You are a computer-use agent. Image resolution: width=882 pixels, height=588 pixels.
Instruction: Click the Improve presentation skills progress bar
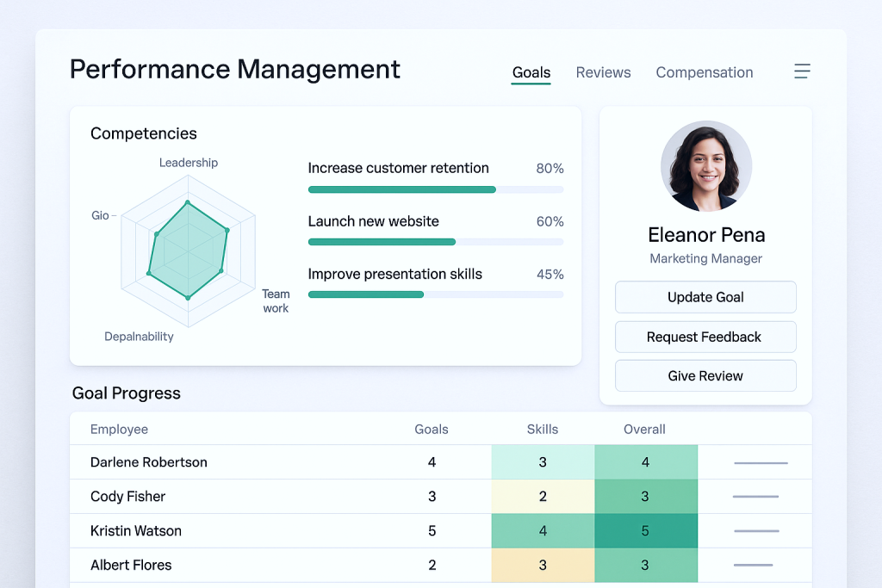tap(435, 294)
